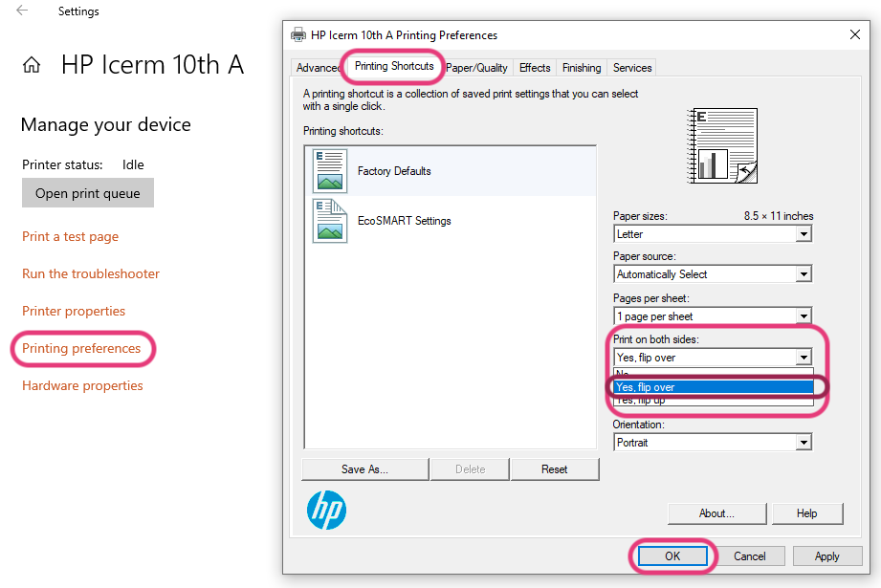881x588 pixels.
Task: Click the home icon in Settings
Action: (32, 65)
